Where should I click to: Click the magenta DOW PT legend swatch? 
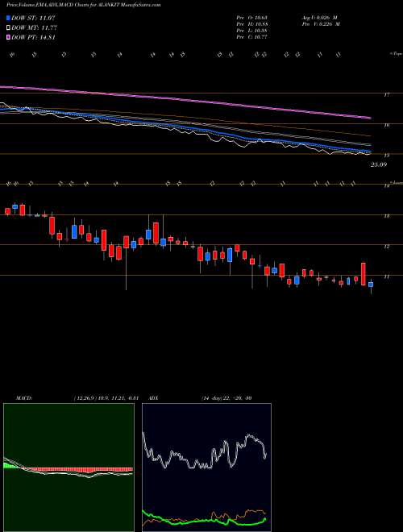(x=8, y=37)
